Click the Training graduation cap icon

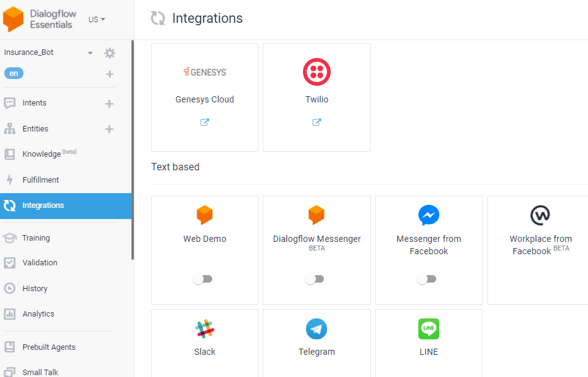tap(9, 238)
